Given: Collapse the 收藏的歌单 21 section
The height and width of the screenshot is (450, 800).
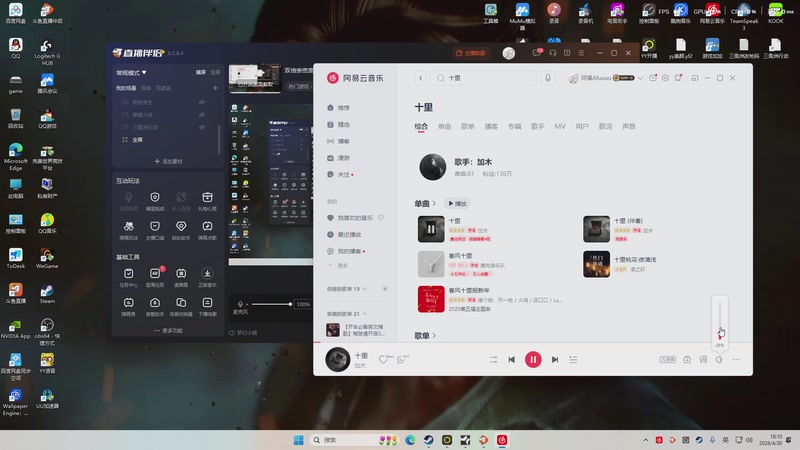Looking at the screenshot, I should point(347,314).
